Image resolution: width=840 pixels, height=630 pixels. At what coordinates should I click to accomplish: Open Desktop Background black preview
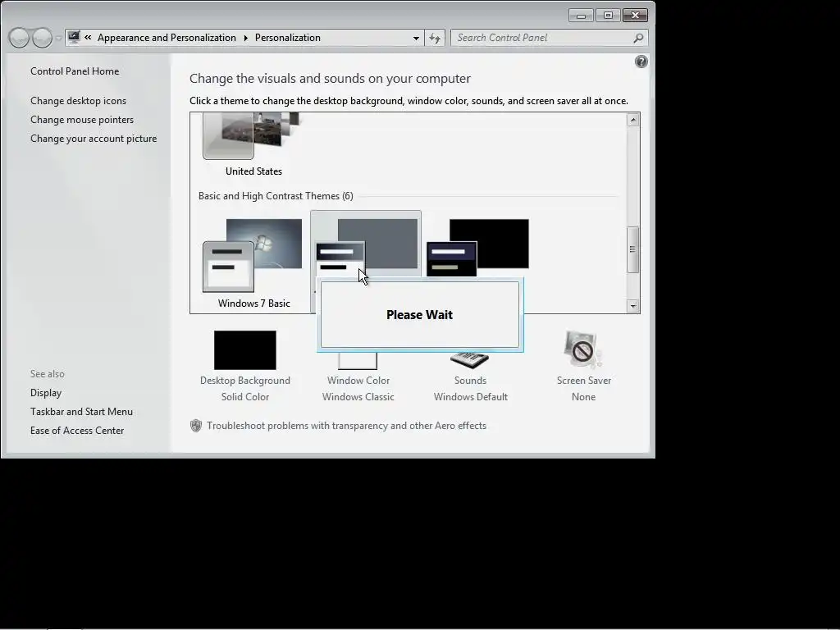[244, 349]
